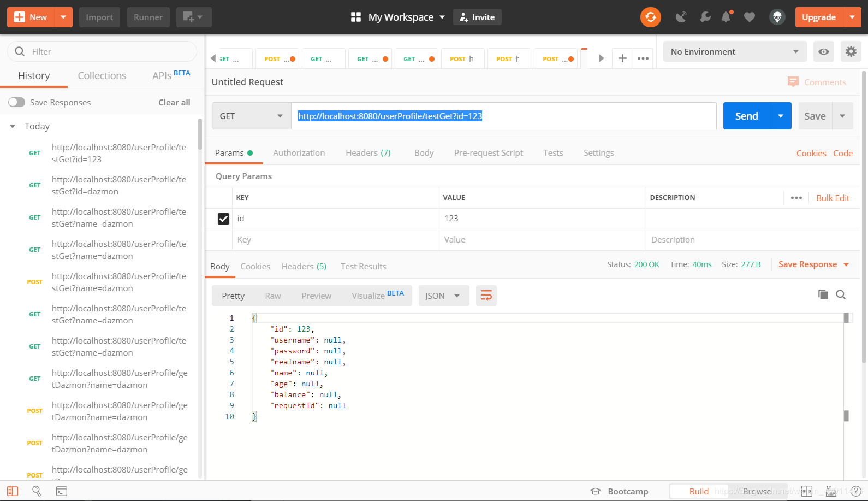Toggle the Save Responses switch
The image size is (868, 501).
tap(16, 102)
